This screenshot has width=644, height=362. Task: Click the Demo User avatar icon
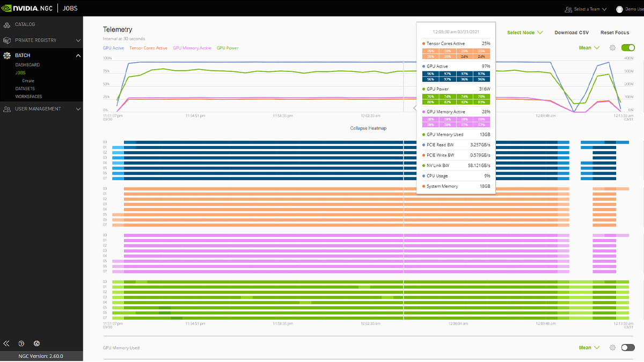pos(619,9)
